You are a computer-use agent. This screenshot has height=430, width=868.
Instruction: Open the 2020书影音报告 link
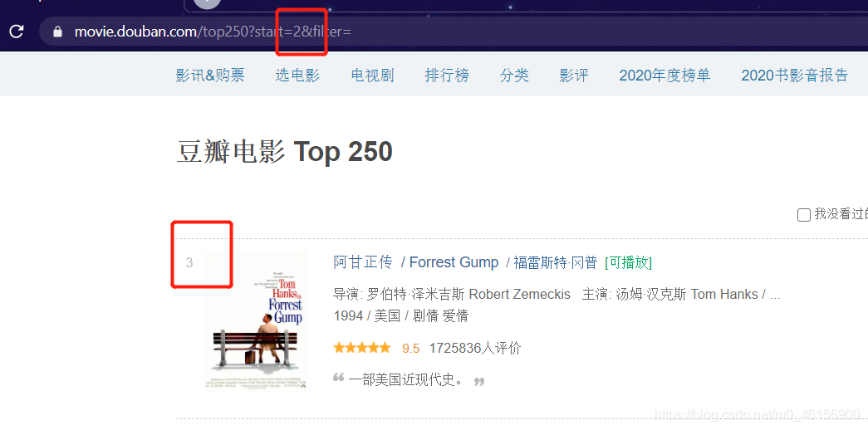click(795, 76)
